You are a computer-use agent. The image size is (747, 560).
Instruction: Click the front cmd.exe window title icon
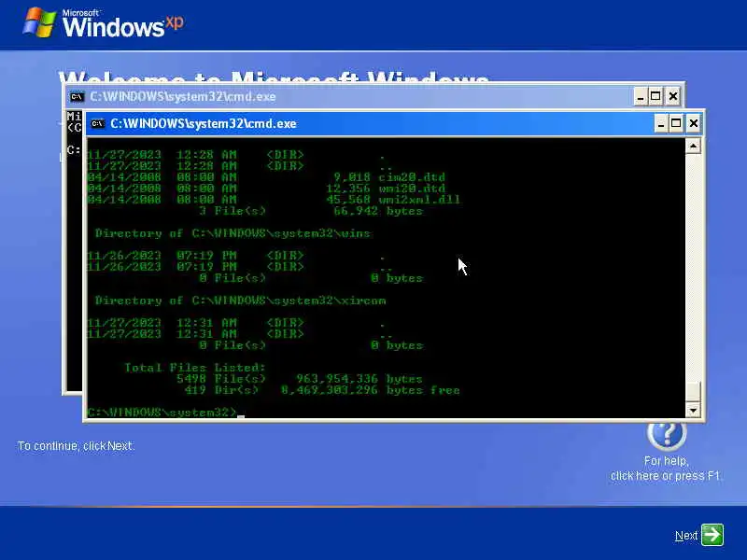98,124
